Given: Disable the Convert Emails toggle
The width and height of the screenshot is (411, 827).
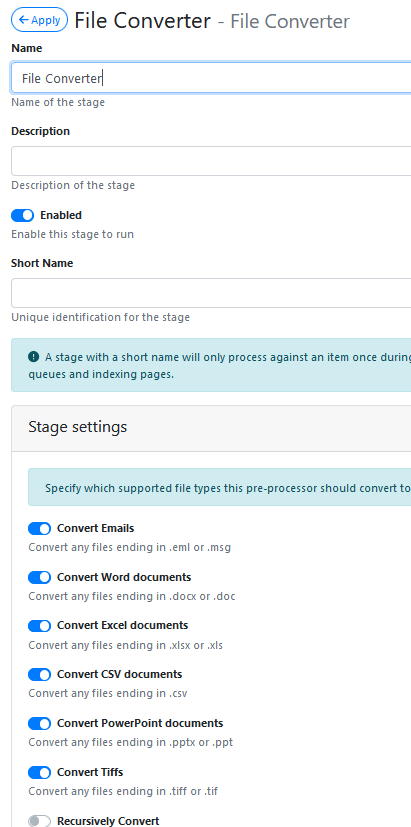Looking at the screenshot, I should click(x=40, y=528).
